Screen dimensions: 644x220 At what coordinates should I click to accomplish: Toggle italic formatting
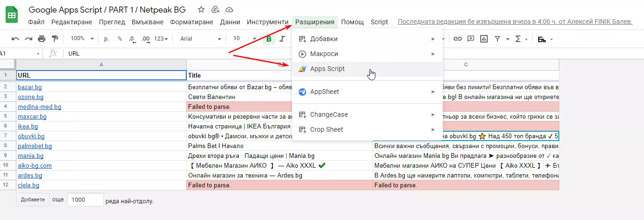(x=282, y=39)
